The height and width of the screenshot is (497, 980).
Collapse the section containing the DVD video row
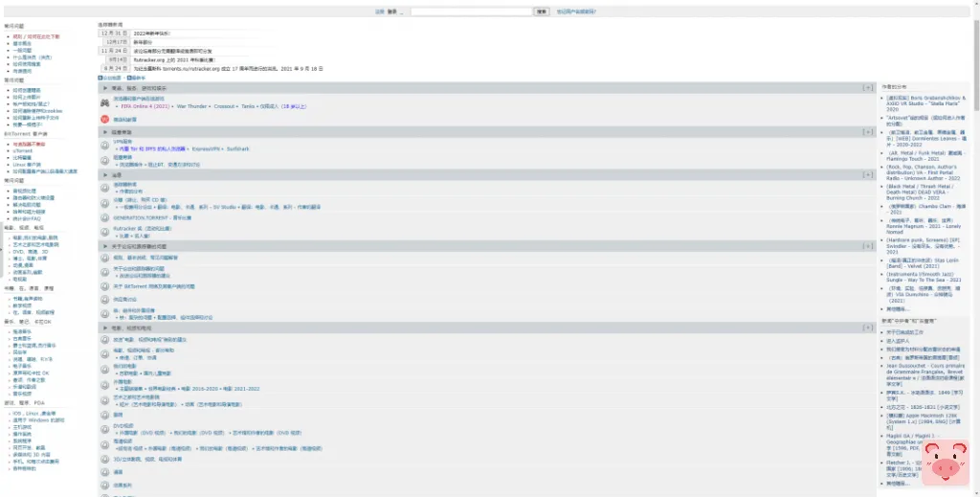(x=105, y=328)
